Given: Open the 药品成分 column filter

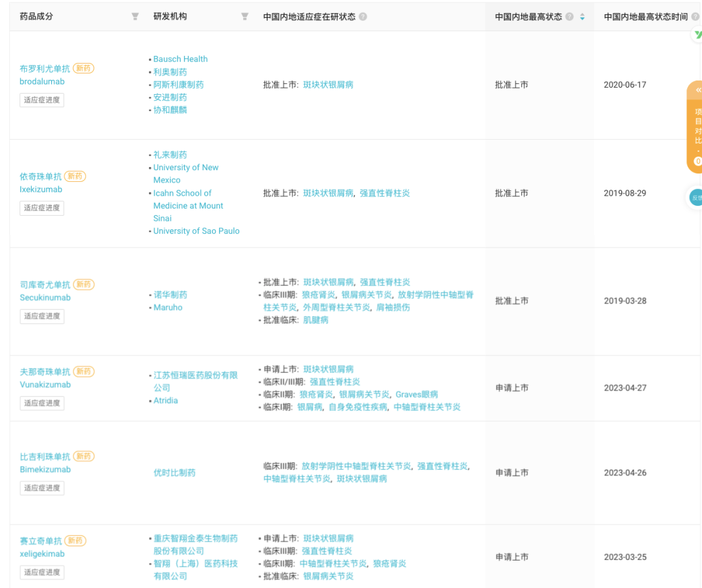Looking at the screenshot, I should [135, 16].
